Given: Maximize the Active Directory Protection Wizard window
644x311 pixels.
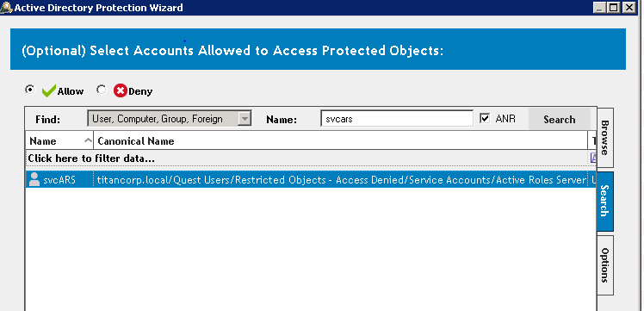Looking at the screenshot, I should pyautogui.click(x=614, y=8).
